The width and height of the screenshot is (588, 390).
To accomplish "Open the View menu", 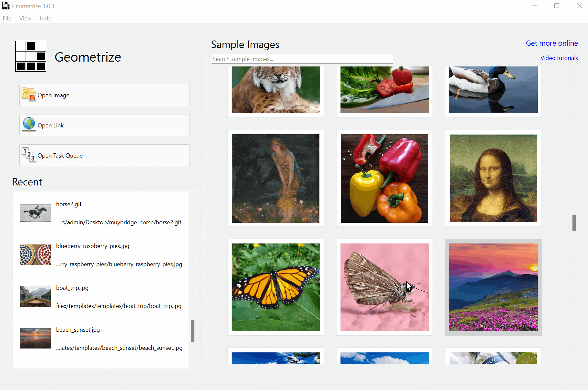I will click(25, 18).
